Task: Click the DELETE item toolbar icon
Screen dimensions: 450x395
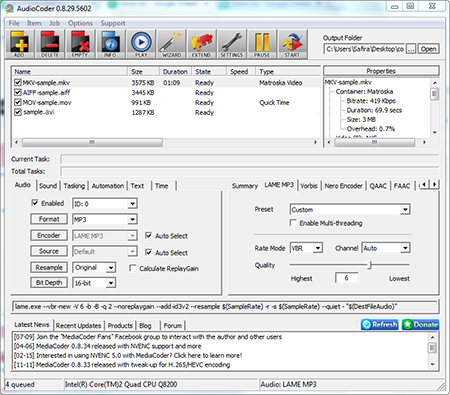Action: [50, 44]
